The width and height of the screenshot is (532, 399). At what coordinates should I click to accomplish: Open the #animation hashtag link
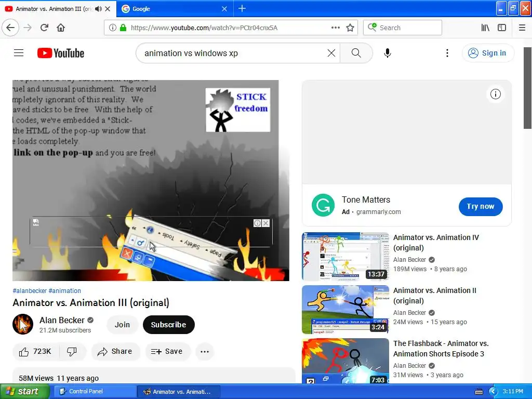65,291
